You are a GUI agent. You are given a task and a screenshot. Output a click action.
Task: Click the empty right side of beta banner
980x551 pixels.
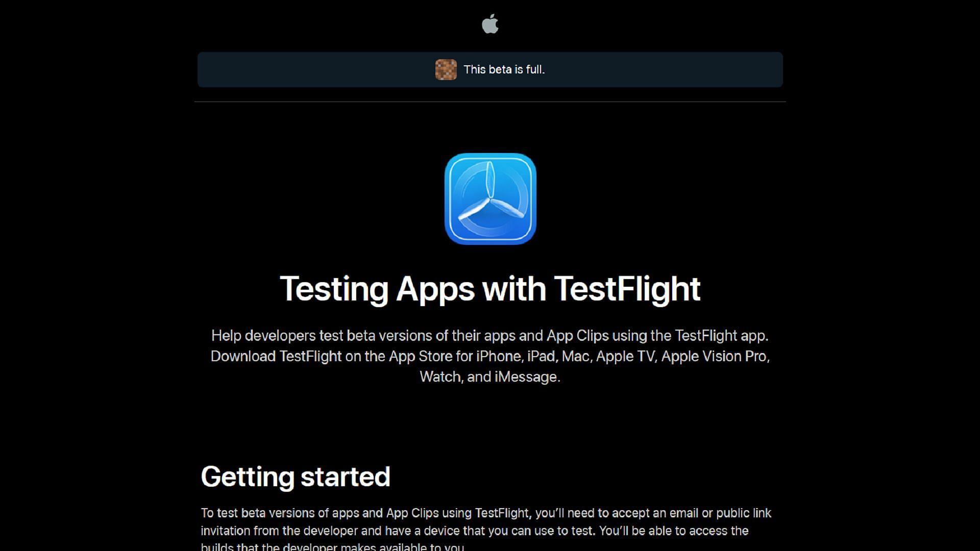(x=664, y=69)
